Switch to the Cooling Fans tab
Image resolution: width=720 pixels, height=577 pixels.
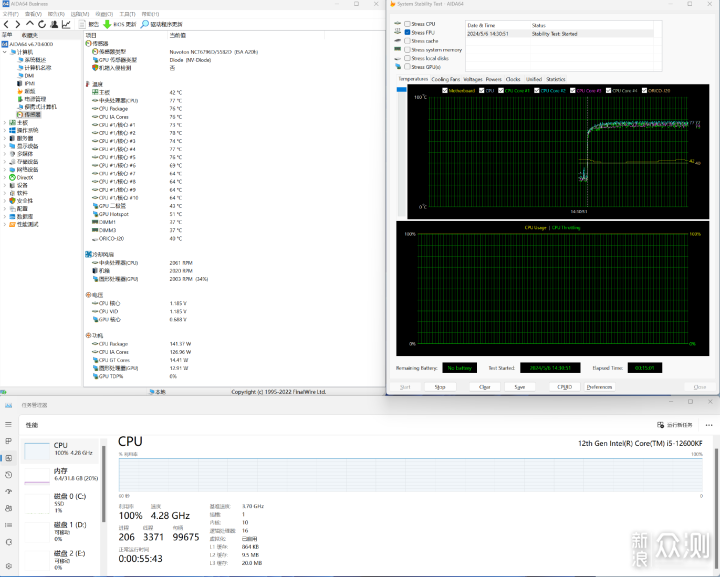pos(445,79)
